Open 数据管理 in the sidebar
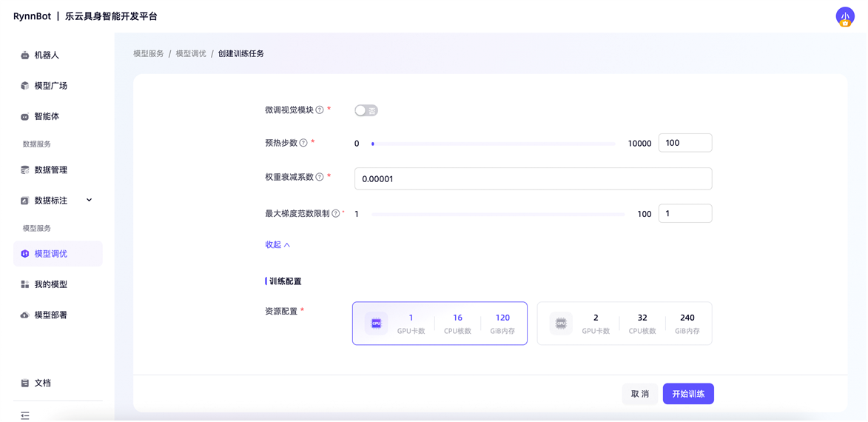This screenshot has height=422, width=868. point(58,170)
